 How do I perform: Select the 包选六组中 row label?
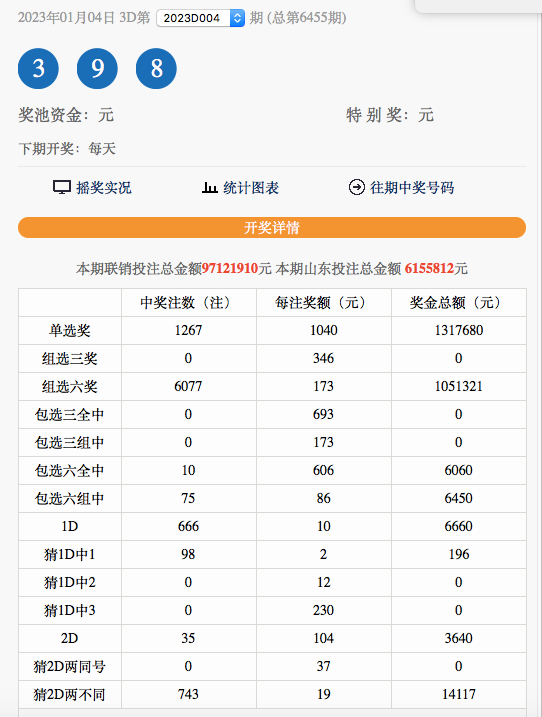(x=70, y=498)
